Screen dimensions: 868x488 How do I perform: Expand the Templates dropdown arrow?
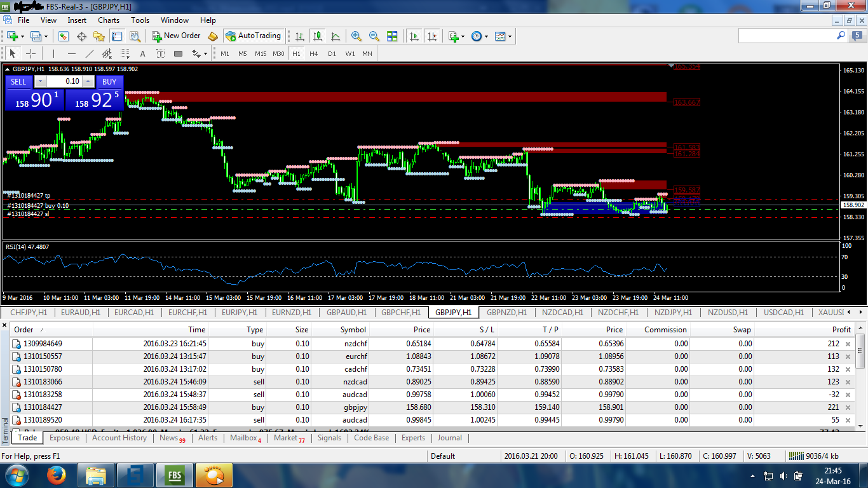510,36
